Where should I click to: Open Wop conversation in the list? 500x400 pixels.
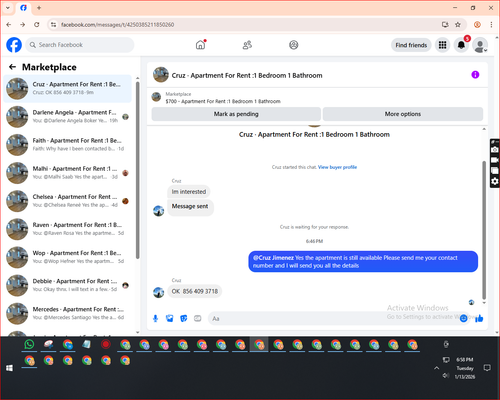click(67, 257)
